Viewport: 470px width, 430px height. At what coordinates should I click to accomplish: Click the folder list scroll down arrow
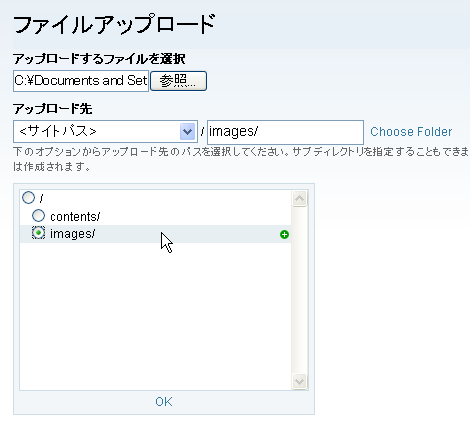[x=299, y=381]
